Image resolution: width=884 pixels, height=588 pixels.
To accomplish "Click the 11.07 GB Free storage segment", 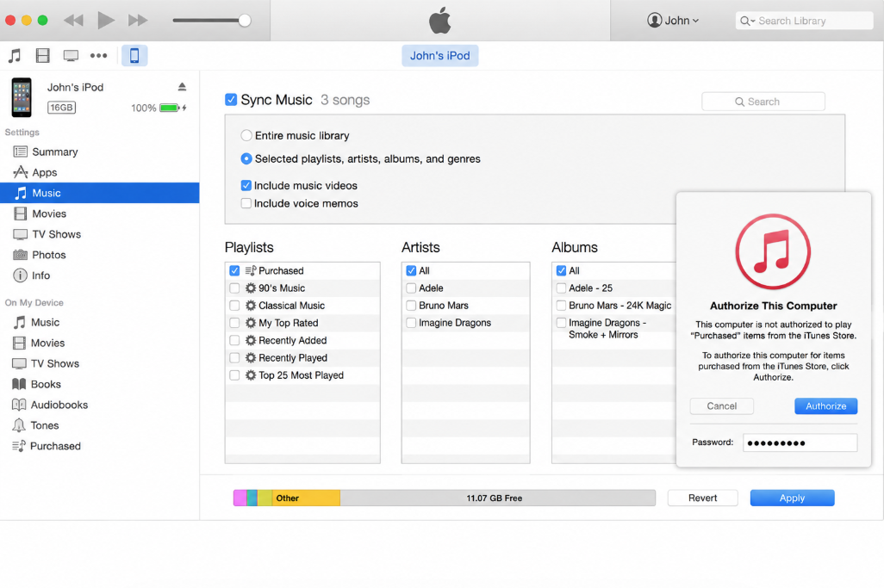I will pyautogui.click(x=498, y=498).
